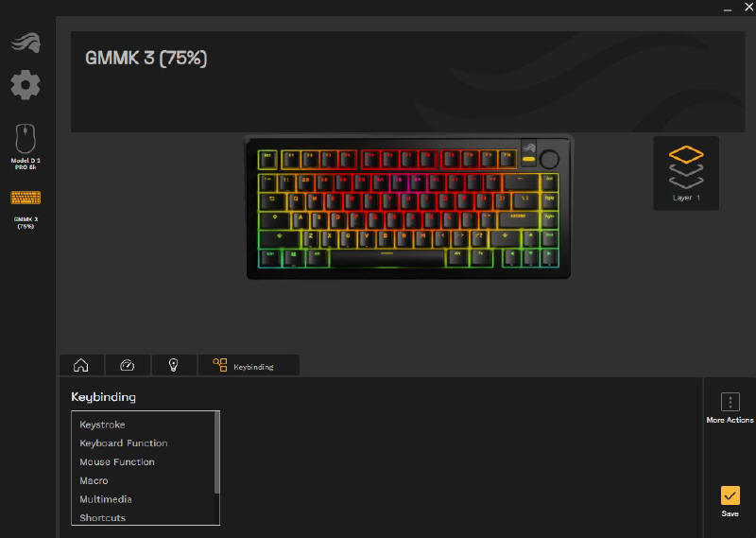The width and height of the screenshot is (756, 538).
Task: Pick Multimedia from the keybinding list
Action: click(106, 499)
